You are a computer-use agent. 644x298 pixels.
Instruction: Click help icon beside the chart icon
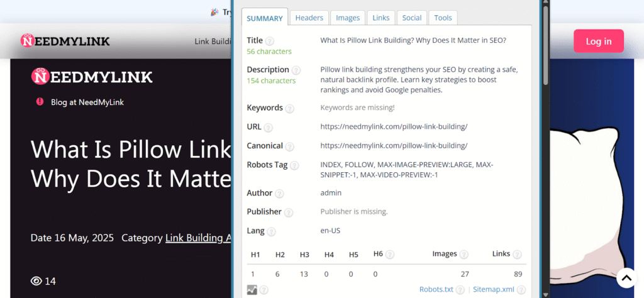click(x=264, y=290)
